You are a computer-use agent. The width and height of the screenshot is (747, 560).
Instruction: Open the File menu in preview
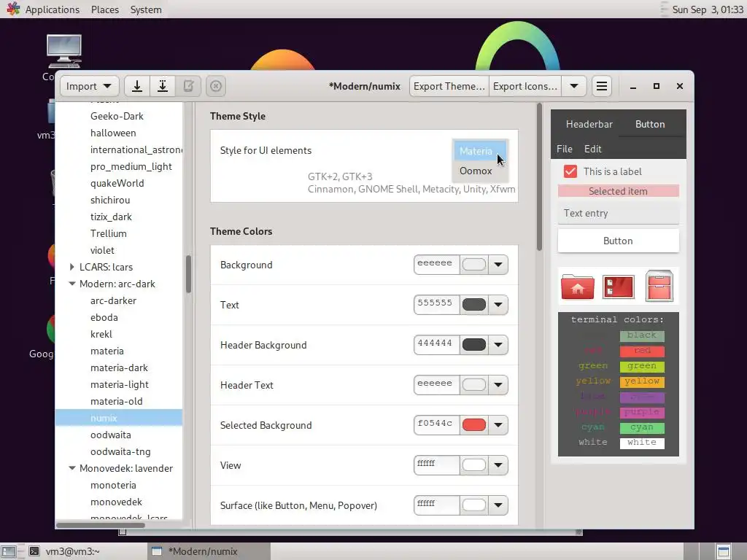tap(565, 149)
